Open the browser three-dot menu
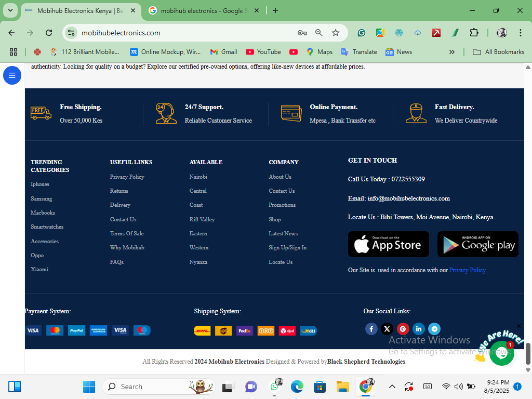Image resolution: width=532 pixels, height=399 pixels. click(x=521, y=32)
